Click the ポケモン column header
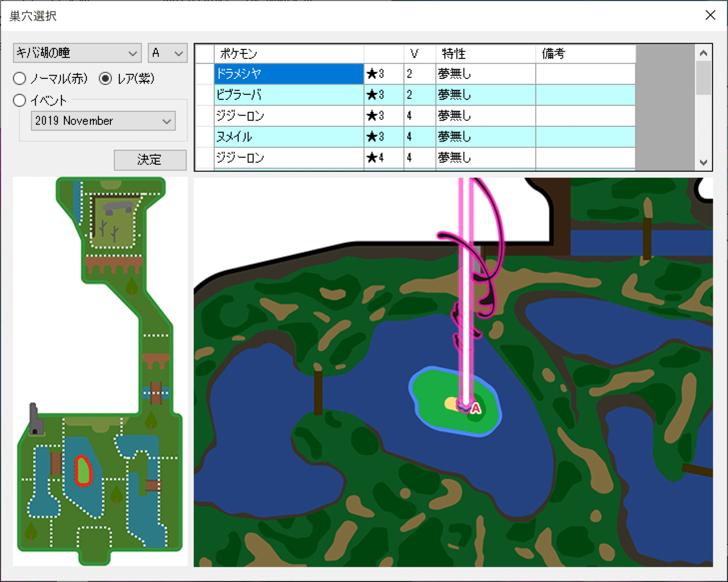728x582 pixels. 289,54
